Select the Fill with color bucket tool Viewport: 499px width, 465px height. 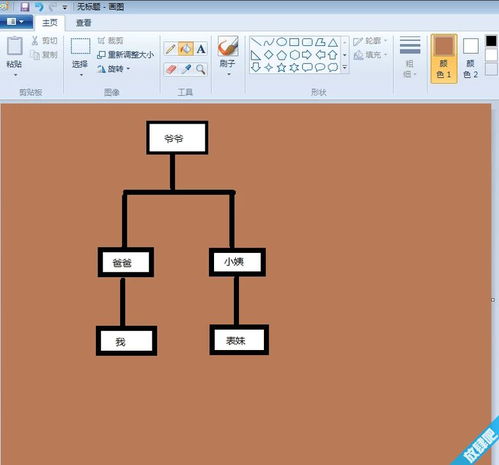[x=186, y=49]
